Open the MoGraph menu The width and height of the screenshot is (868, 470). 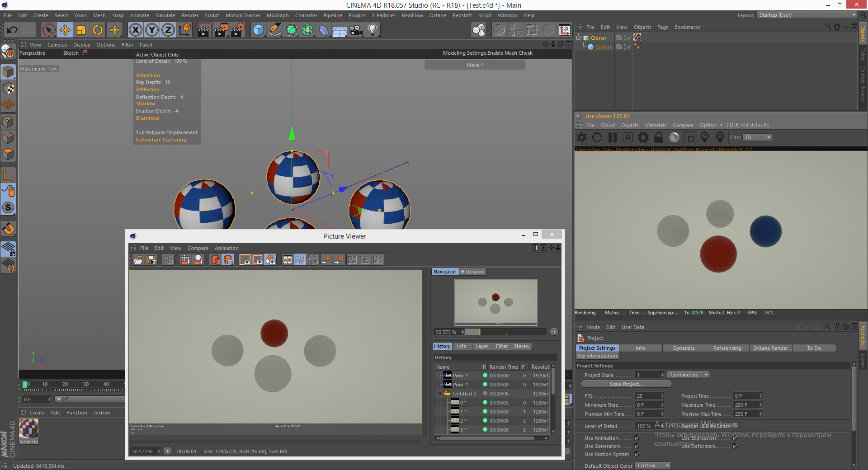(x=277, y=15)
